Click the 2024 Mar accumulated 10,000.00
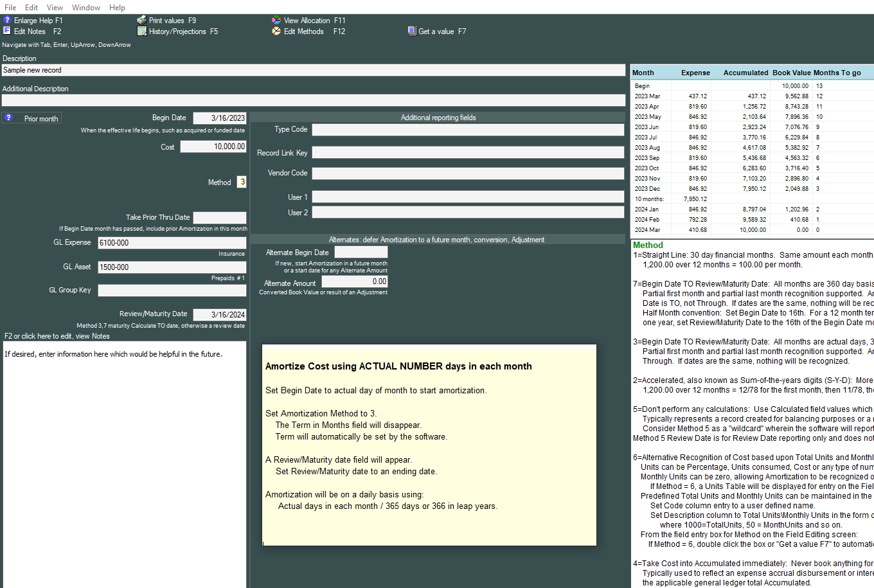Image resolution: width=874 pixels, height=588 pixels. [x=753, y=230]
